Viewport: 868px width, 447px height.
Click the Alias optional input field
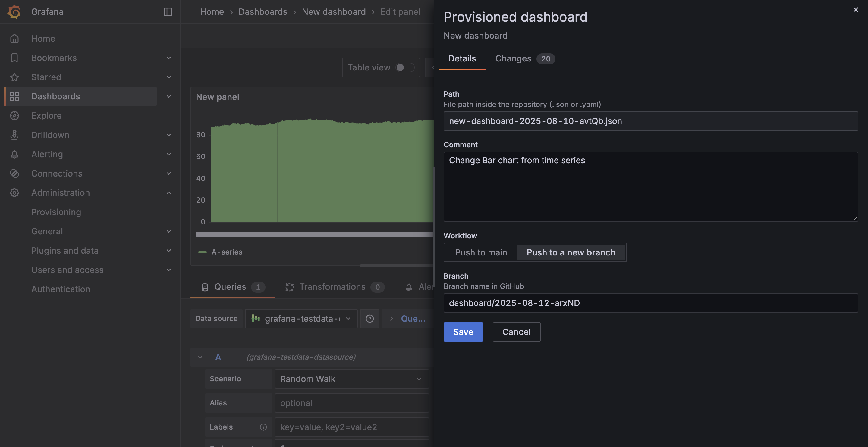tap(352, 403)
